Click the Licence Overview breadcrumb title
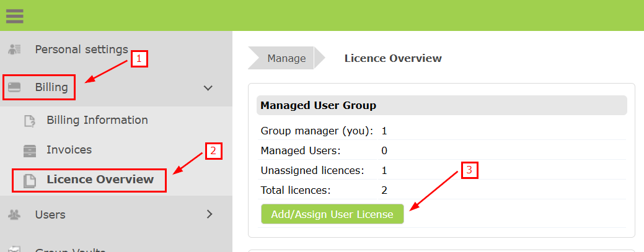 point(393,58)
